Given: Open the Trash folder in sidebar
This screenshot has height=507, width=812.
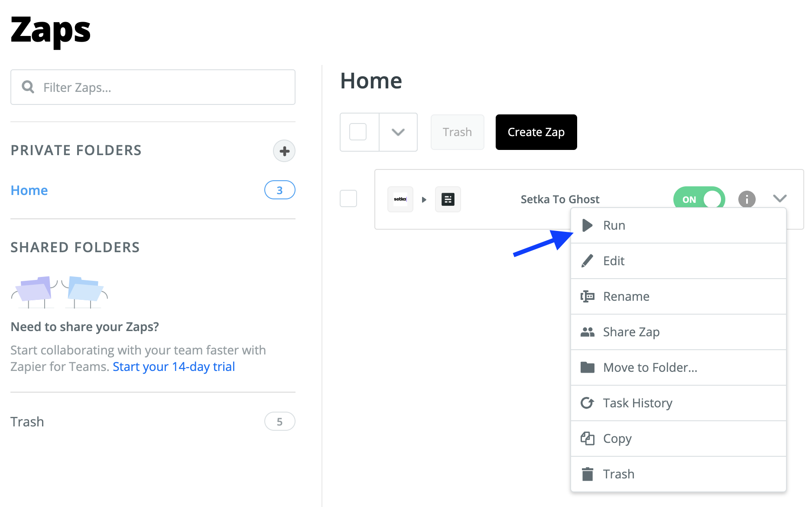Looking at the screenshot, I should pyautogui.click(x=27, y=422).
